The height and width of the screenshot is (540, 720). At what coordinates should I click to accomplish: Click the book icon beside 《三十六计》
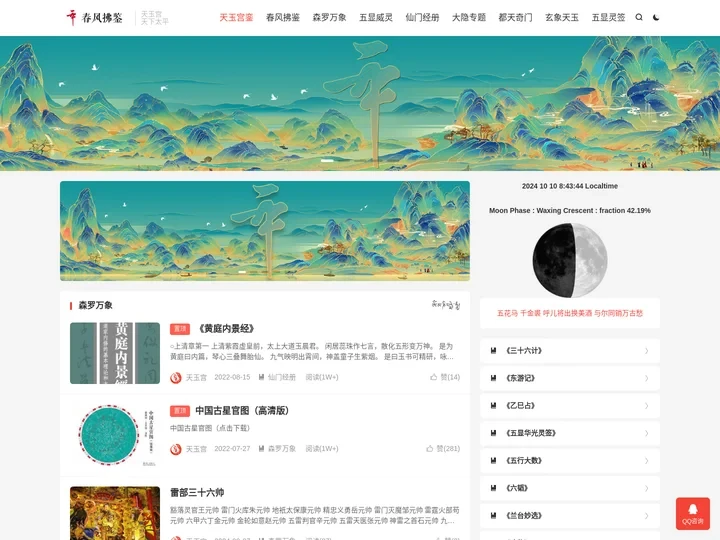click(x=494, y=351)
